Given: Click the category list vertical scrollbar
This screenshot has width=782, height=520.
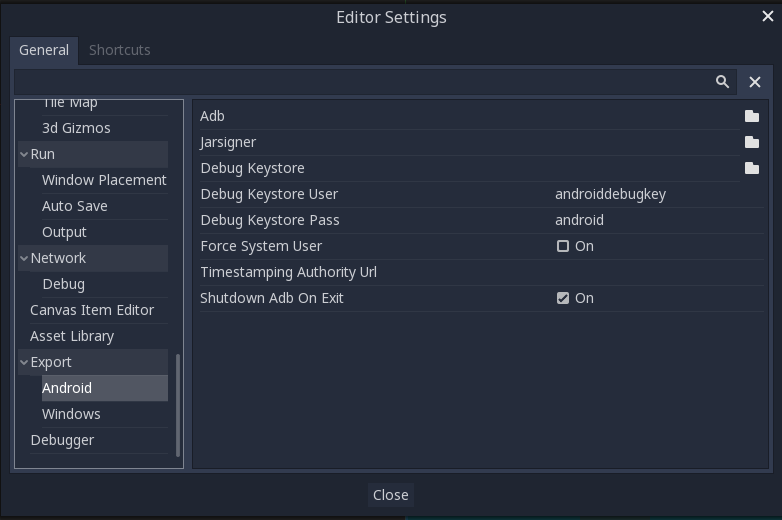Looking at the screenshot, I should pos(178,405).
